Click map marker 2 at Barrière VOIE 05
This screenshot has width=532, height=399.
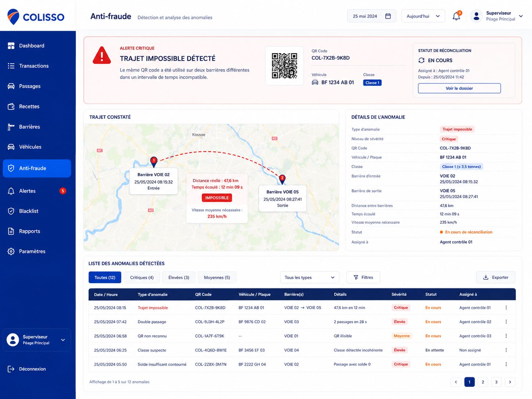[282, 179]
